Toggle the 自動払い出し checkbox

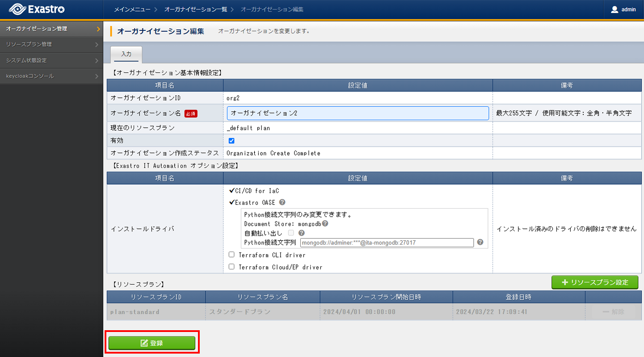click(x=291, y=233)
